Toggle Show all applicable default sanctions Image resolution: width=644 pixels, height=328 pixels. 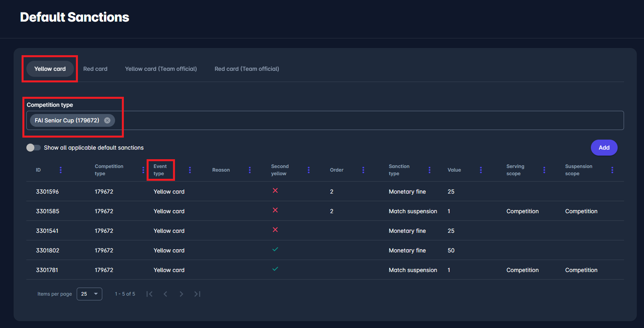coord(34,148)
